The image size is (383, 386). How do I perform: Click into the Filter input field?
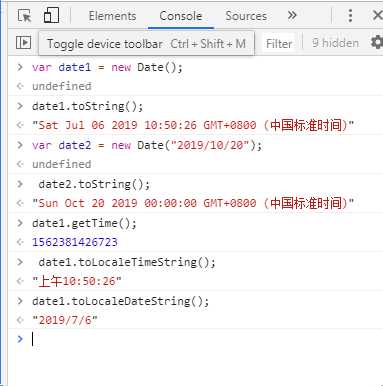(x=279, y=43)
